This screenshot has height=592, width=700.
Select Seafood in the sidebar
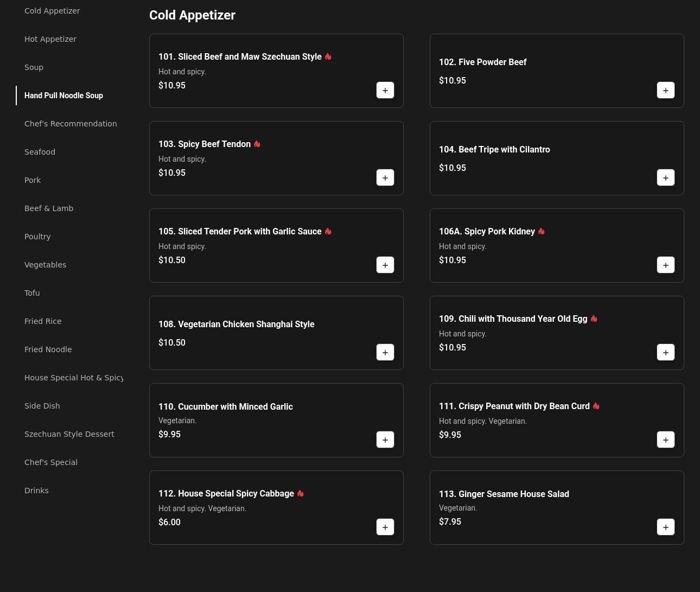click(40, 152)
